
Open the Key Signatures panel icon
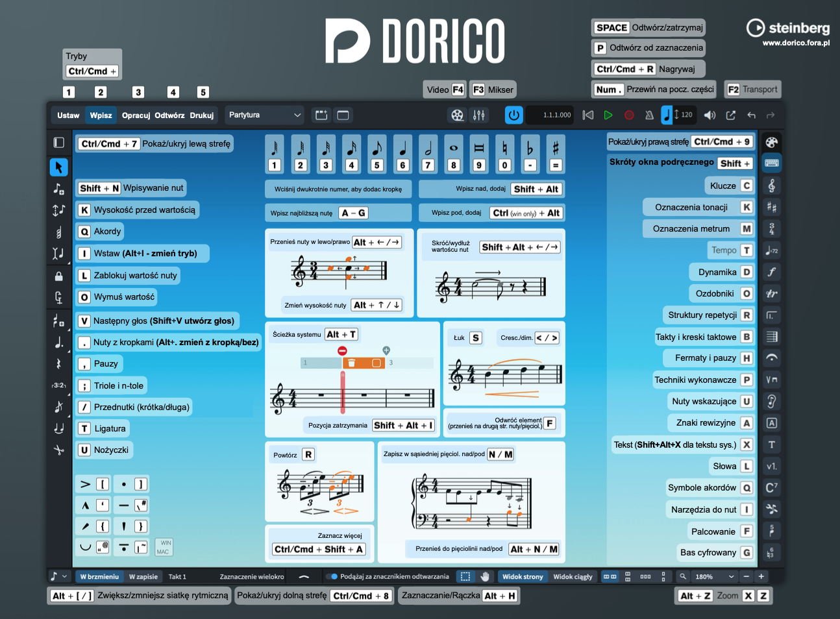click(x=771, y=207)
